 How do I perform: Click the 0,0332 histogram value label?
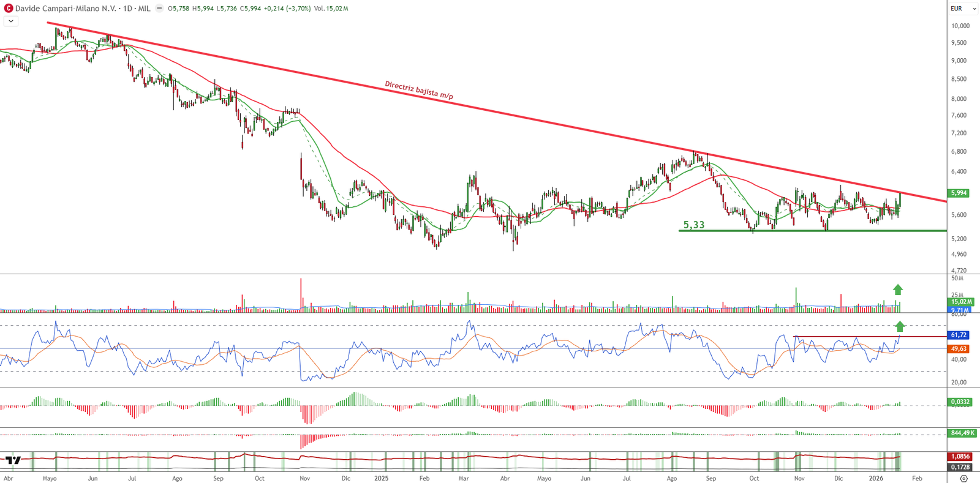tap(960, 402)
